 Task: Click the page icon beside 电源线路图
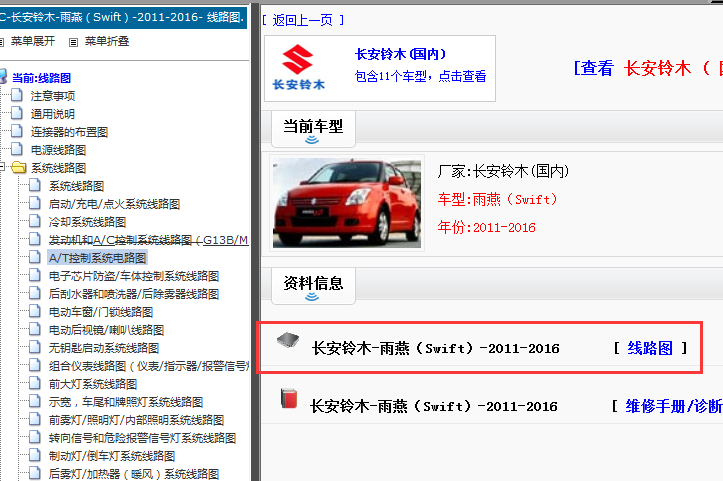click(x=17, y=149)
